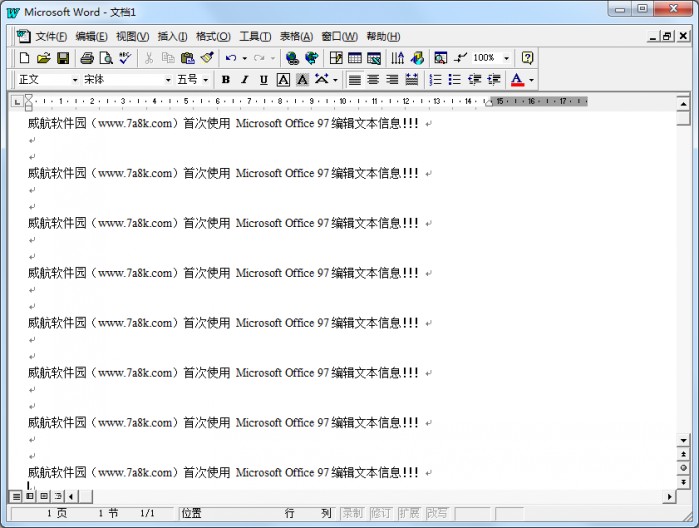Show the Web toolbar
Image resolution: width=699 pixels, height=528 pixels.
[x=312, y=58]
